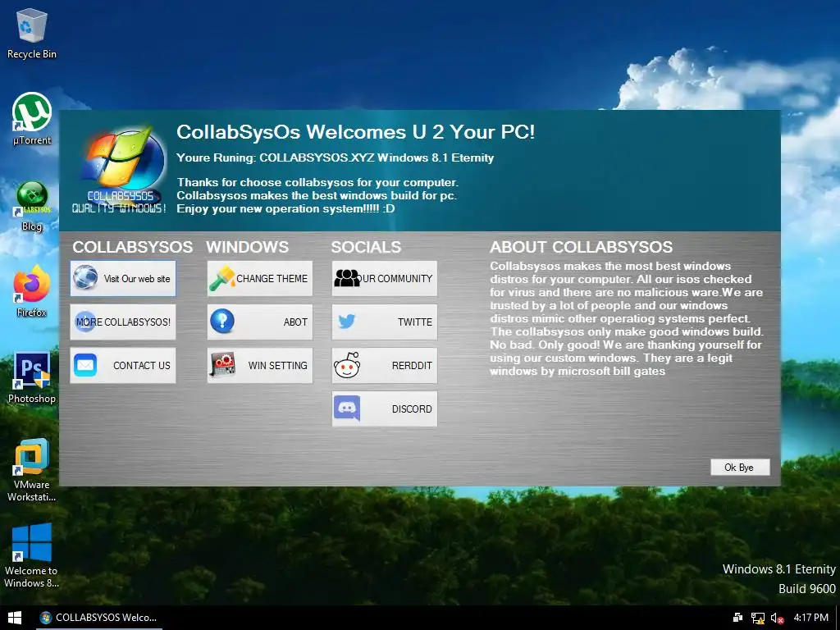Click the tray icon left of network
The height and width of the screenshot is (630, 840).
tap(737, 618)
